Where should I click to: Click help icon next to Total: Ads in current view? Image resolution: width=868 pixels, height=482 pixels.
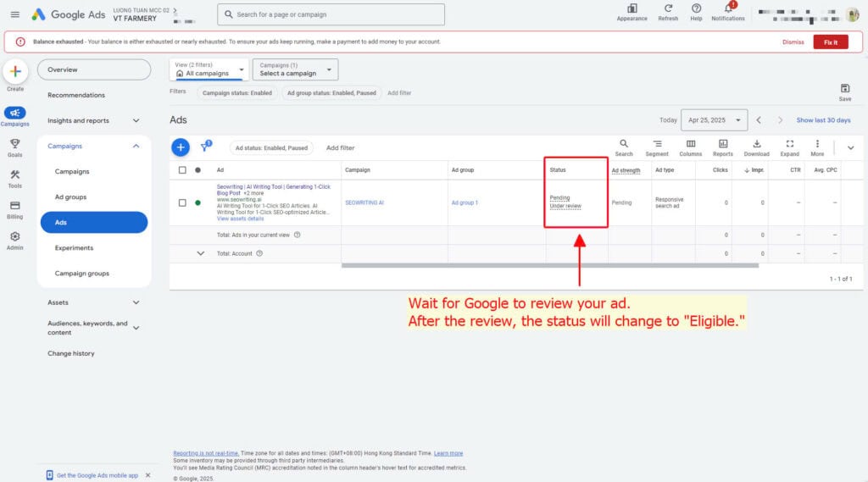coord(298,235)
